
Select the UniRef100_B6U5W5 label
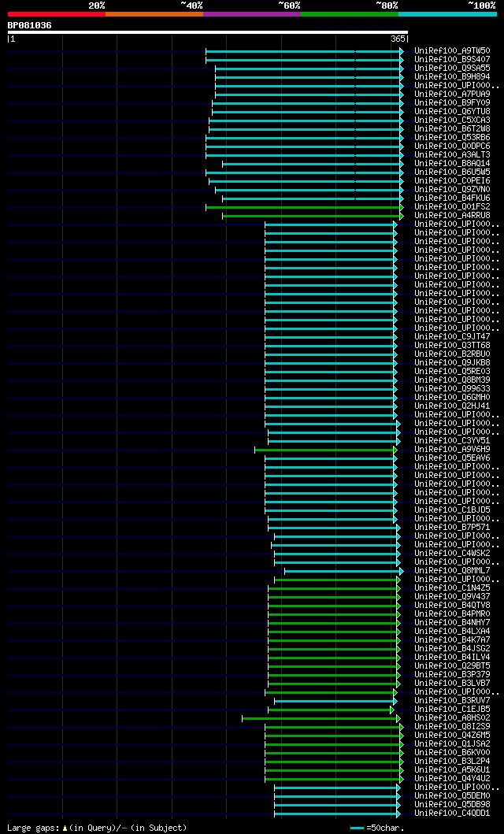(453, 172)
